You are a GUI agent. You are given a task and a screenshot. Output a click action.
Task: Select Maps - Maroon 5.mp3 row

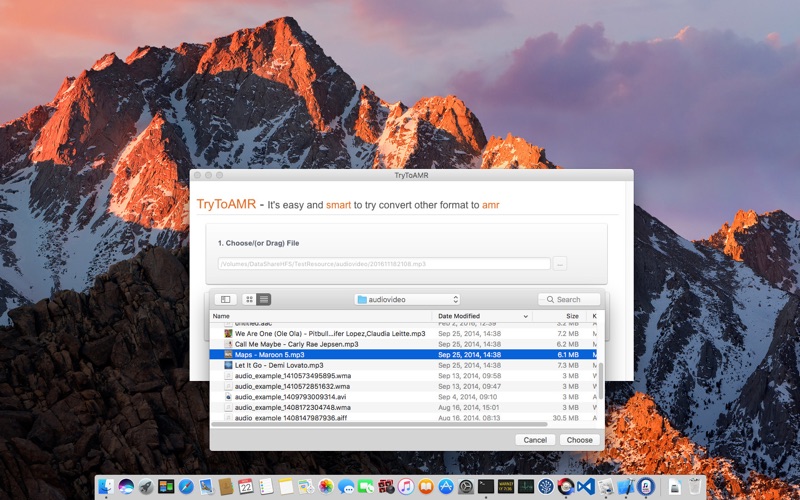coord(403,354)
